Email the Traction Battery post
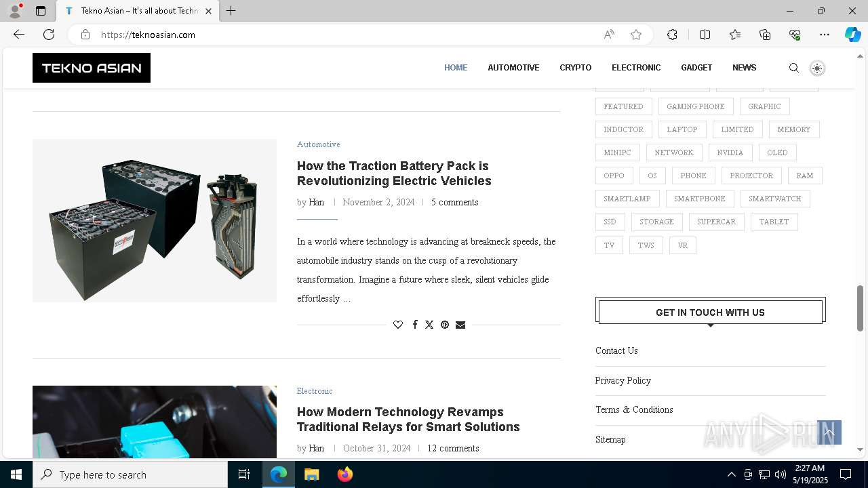 [460, 325]
